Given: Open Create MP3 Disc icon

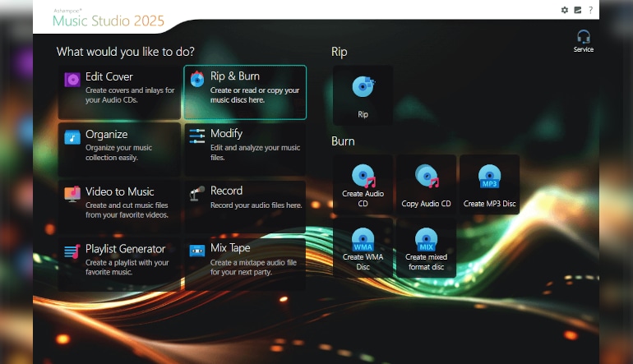Looking at the screenshot, I should [x=489, y=177].
